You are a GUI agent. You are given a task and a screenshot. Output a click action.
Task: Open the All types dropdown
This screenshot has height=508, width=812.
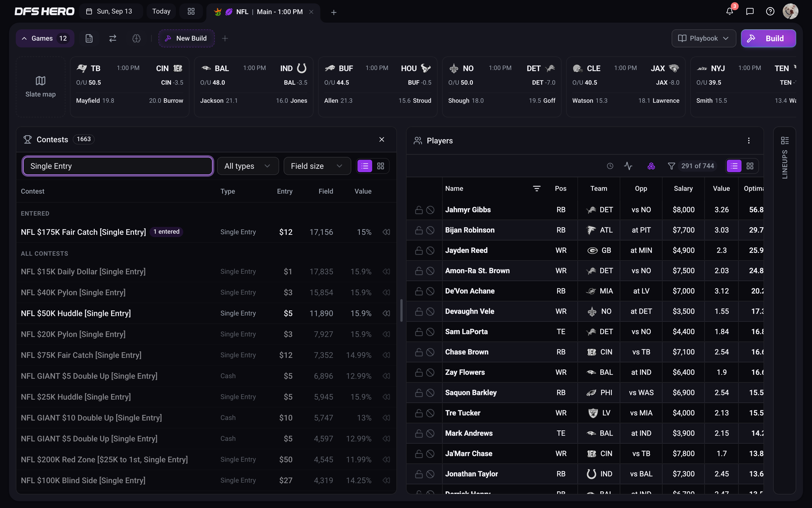point(248,166)
